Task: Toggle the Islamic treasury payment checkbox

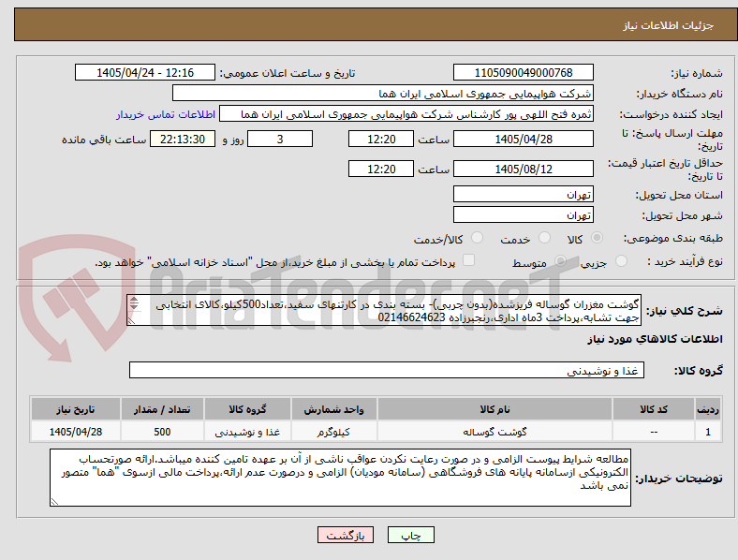Action: coord(468,260)
